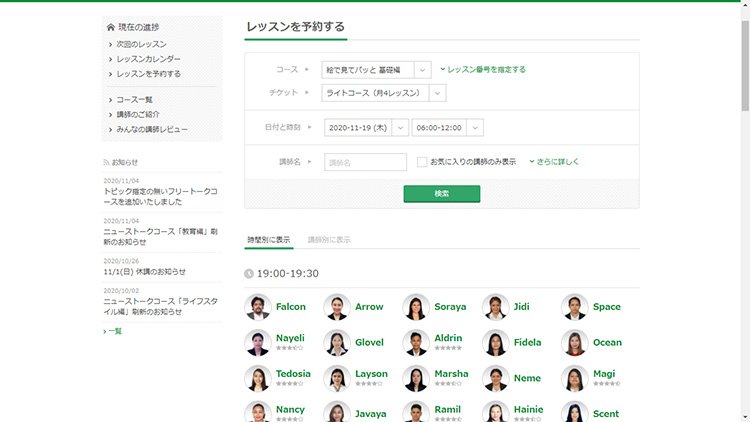The height and width of the screenshot is (422, 750).
Task: Open the date dropdown showing 2020-11-19
Action: pos(365,128)
